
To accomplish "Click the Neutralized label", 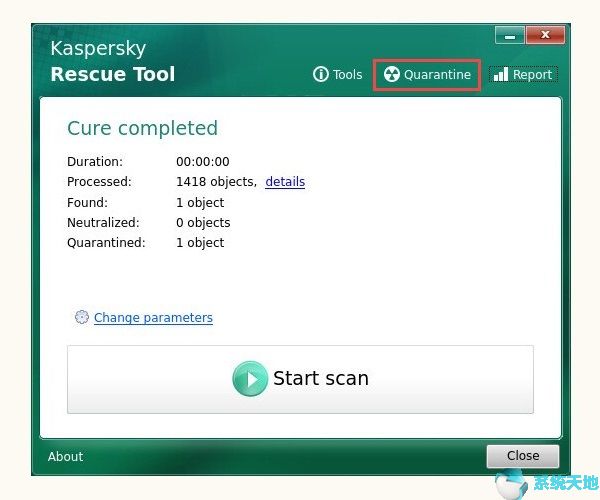I will [103, 223].
